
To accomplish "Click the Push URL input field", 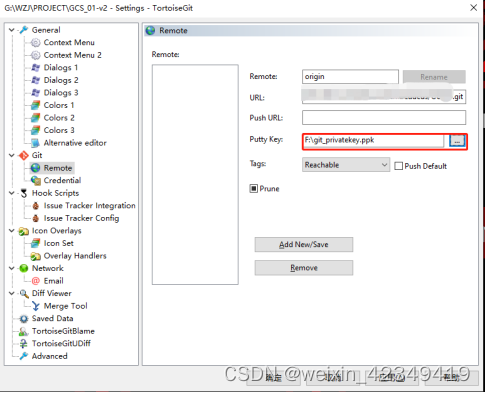I will [x=384, y=118].
